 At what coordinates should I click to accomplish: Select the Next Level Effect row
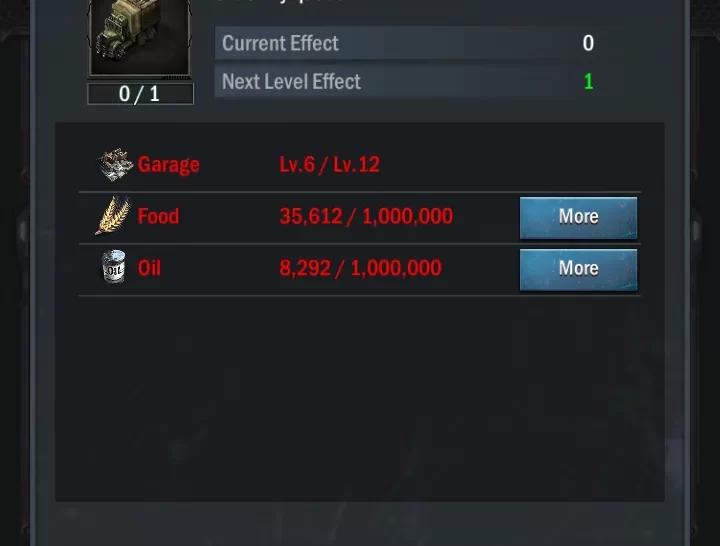pos(406,81)
